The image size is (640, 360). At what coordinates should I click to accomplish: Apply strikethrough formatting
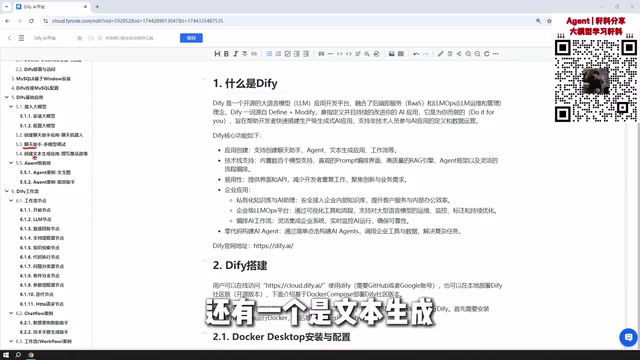pos(244,54)
